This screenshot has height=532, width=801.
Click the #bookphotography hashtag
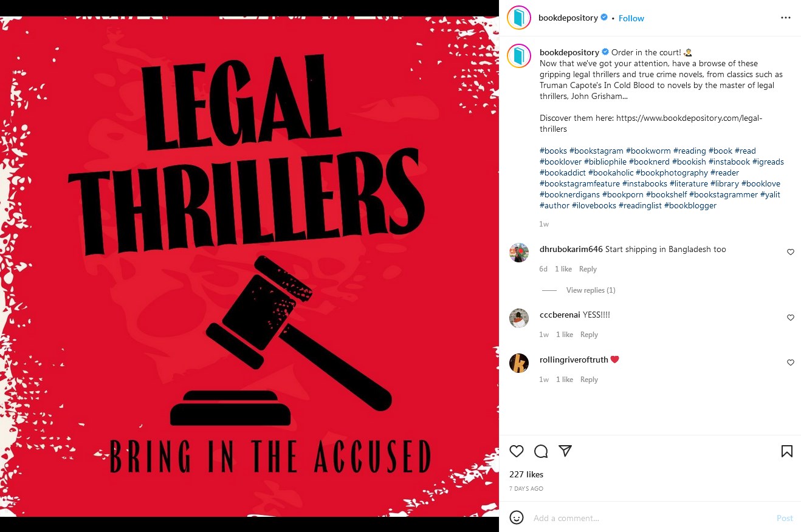pos(672,172)
